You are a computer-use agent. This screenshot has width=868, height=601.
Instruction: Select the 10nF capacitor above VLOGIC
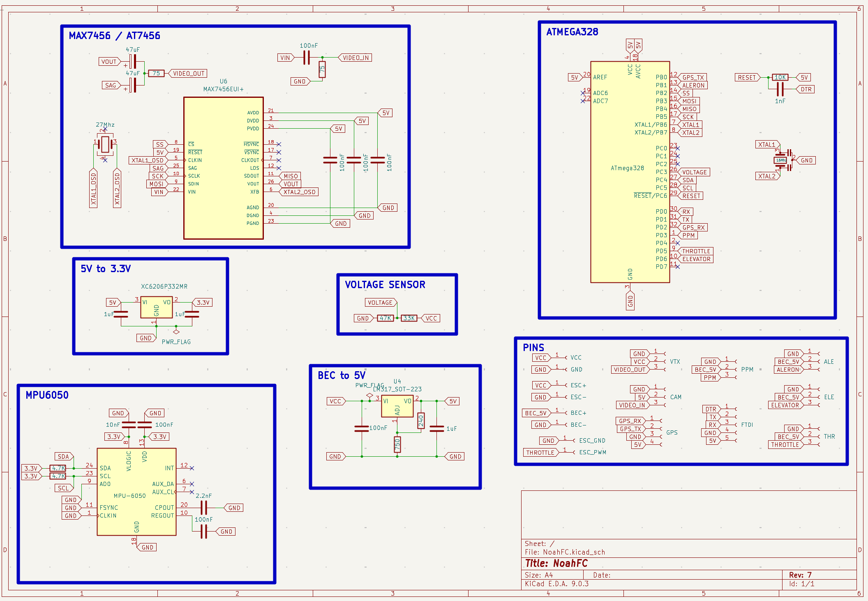(x=129, y=425)
